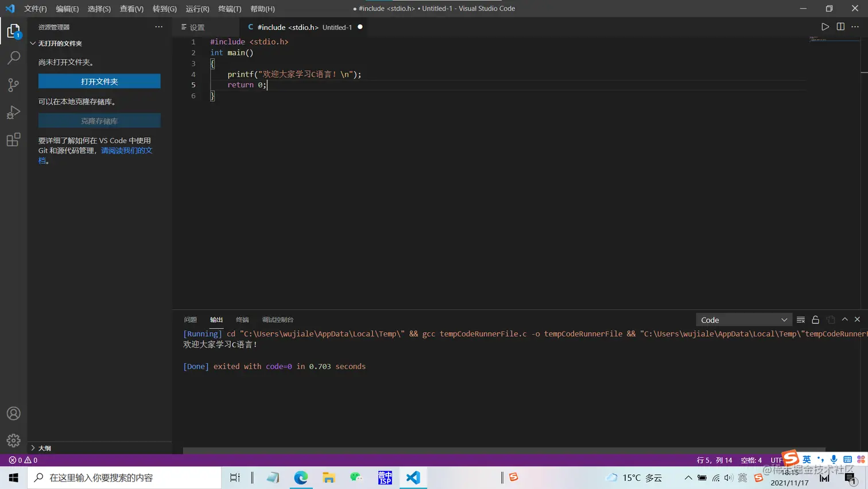868x489 pixels.
Task: Close the bottom panel
Action: 857,319
